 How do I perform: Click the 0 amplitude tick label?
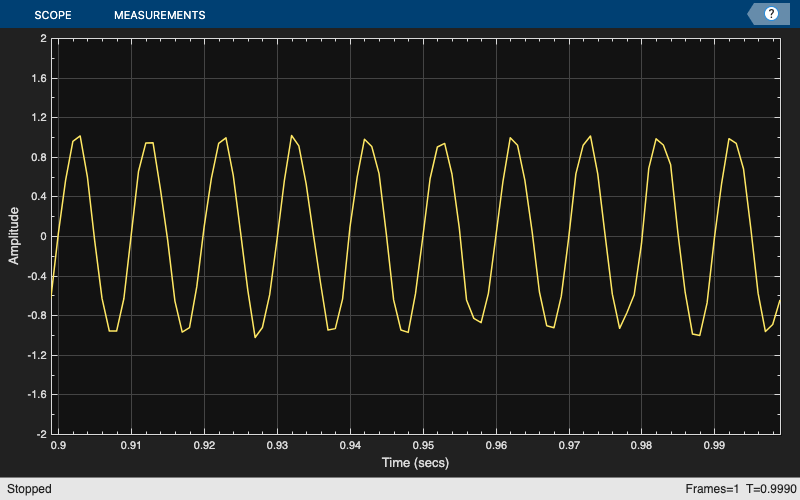[43, 236]
